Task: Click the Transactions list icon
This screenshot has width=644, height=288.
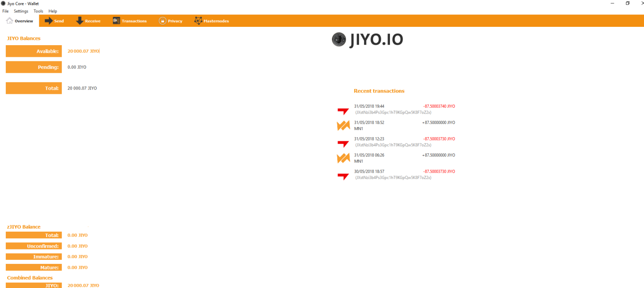Action: (116, 21)
